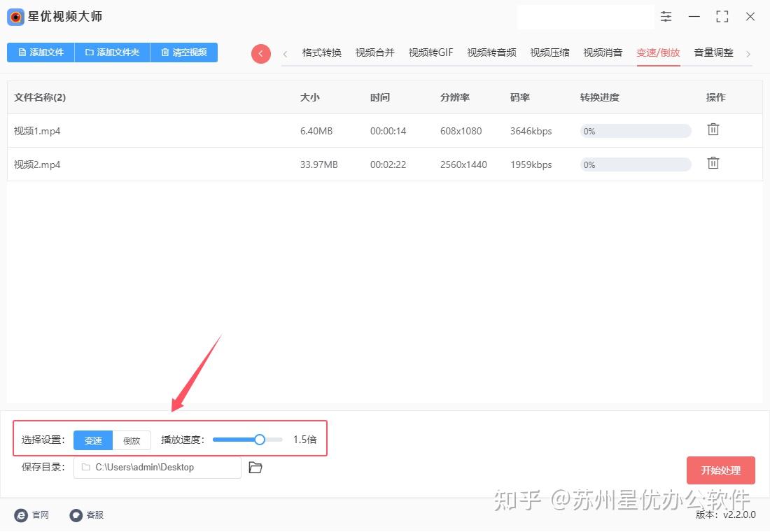Click the 608x1080 resolution cell
This screenshot has height=532, width=770.
[x=461, y=131]
